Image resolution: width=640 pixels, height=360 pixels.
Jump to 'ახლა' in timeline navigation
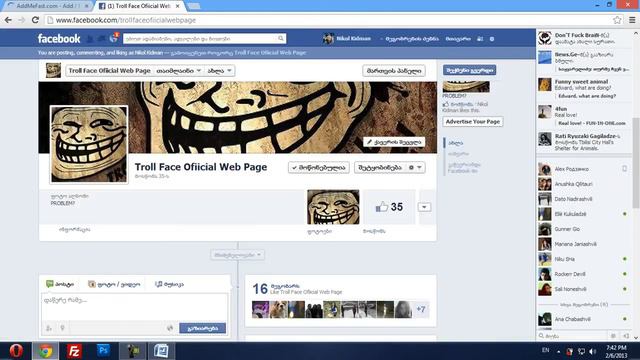(x=456, y=143)
